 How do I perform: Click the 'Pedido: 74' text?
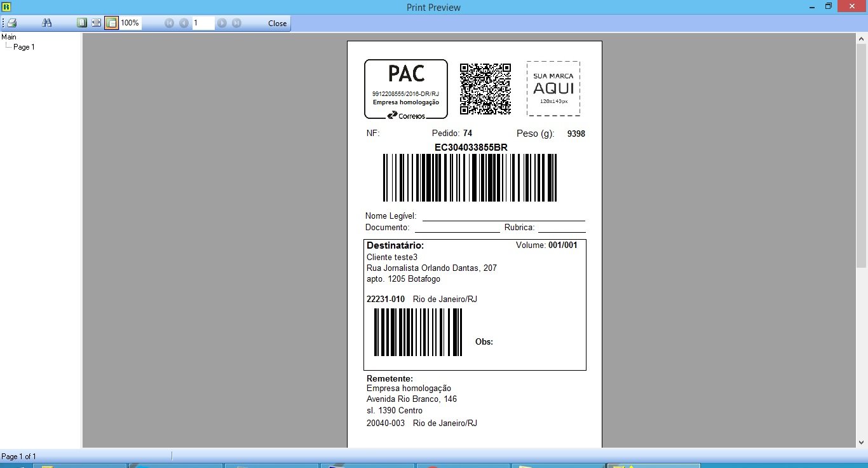pyautogui.click(x=452, y=134)
